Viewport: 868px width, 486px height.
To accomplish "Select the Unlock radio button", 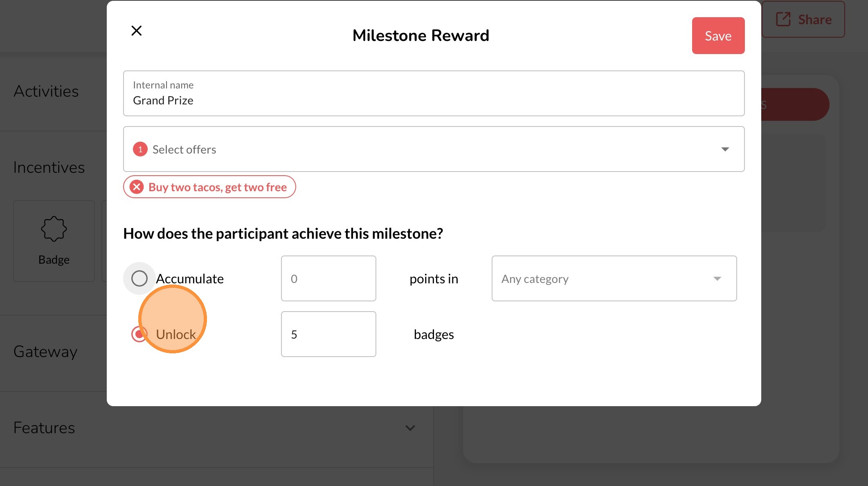I will point(138,335).
